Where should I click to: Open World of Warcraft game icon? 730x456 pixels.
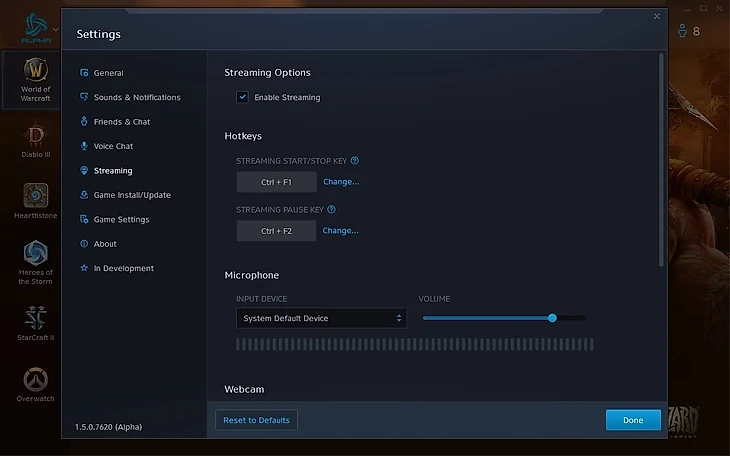pos(36,72)
